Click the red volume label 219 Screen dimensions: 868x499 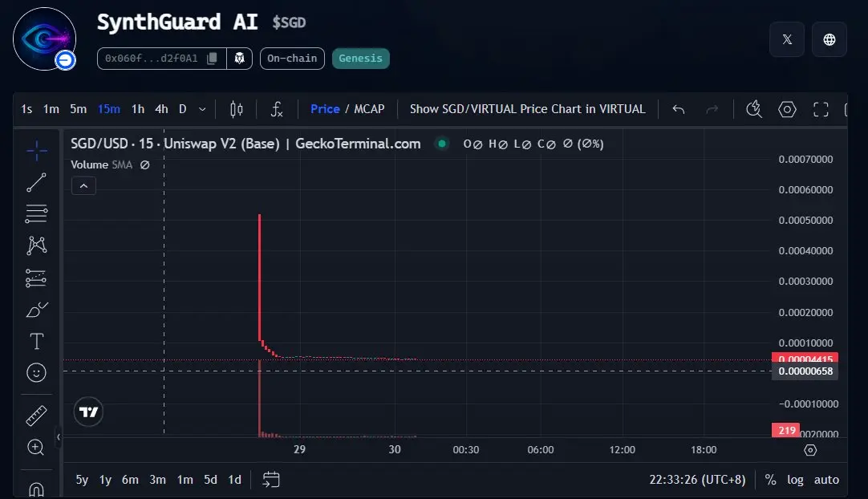[x=786, y=430]
